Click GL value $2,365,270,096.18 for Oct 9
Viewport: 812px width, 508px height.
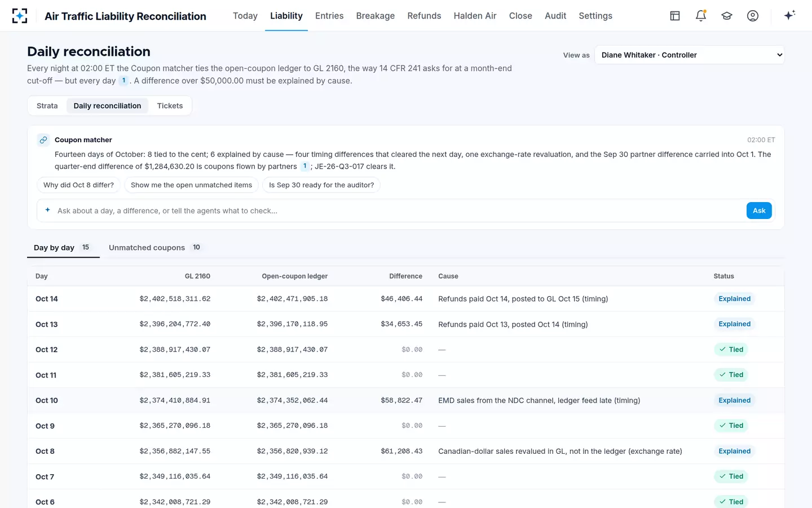tap(175, 426)
